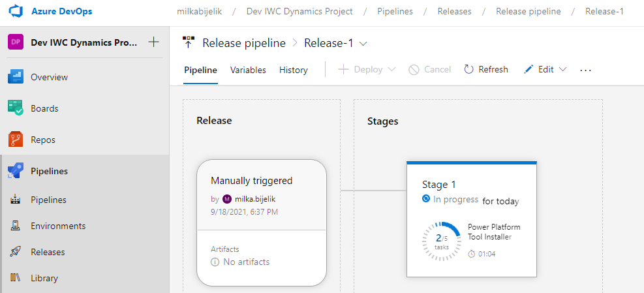
Task: Open the Overview sidebar icon
Action: click(16, 77)
